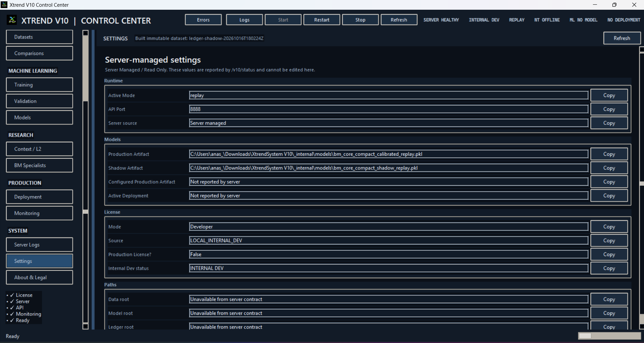Click the SERVER HEALTHY status indicator
This screenshot has width=644, height=343.
click(x=441, y=20)
